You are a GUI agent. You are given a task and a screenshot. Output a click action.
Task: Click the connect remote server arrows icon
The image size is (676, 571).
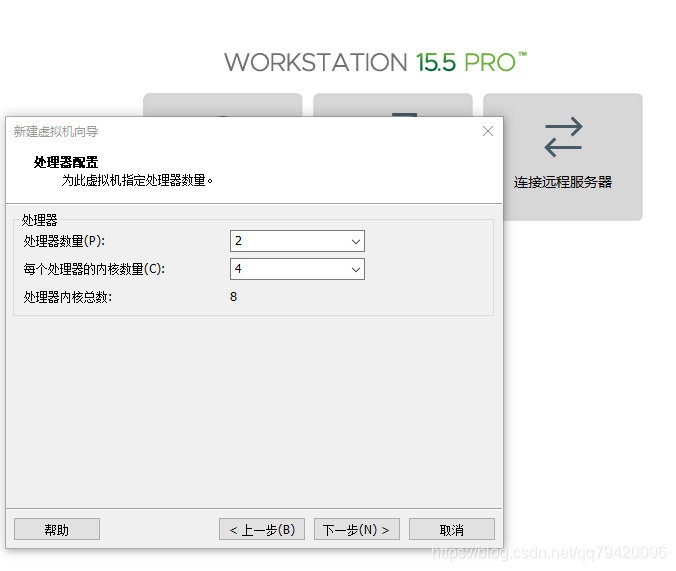coord(563,137)
